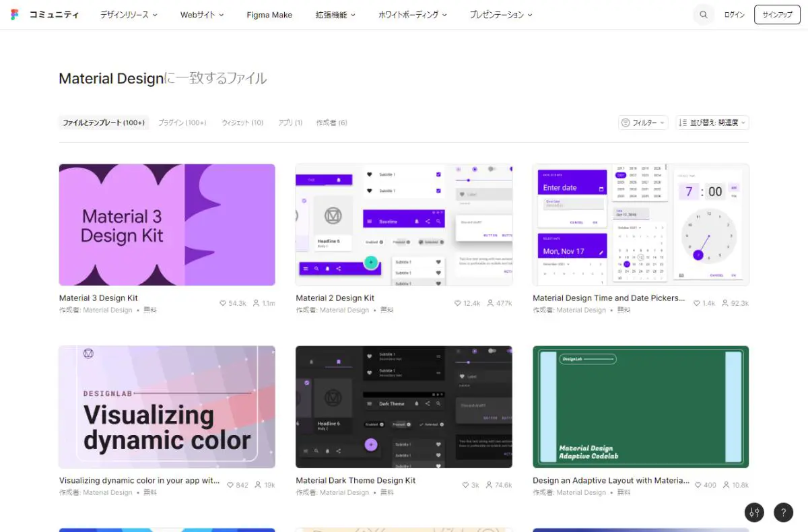Expand the 拡張機能 menu
Image resolution: width=808 pixels, height=532 pixels.
[x=335, y=14]
